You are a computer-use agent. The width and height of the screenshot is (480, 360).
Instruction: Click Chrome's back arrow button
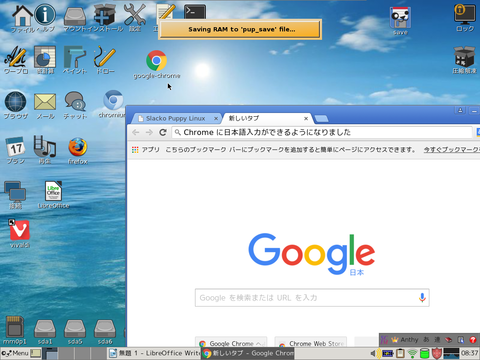pos(136,132)
